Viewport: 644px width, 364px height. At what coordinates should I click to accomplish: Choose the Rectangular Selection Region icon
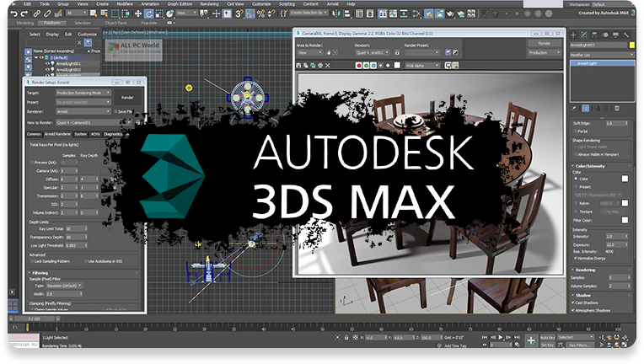[x=115, y=14]
